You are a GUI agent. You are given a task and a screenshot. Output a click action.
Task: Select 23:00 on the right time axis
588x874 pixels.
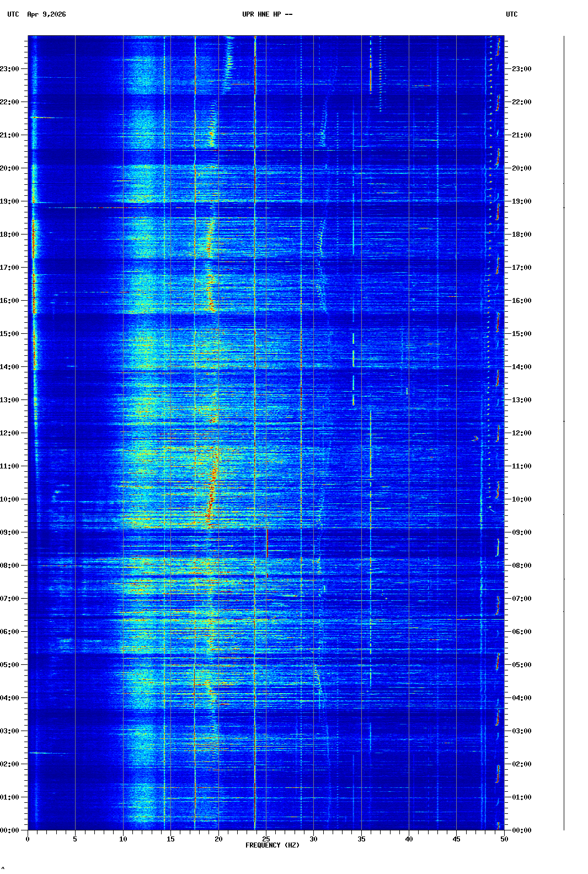pyautogui.click(x=521, y=69)
